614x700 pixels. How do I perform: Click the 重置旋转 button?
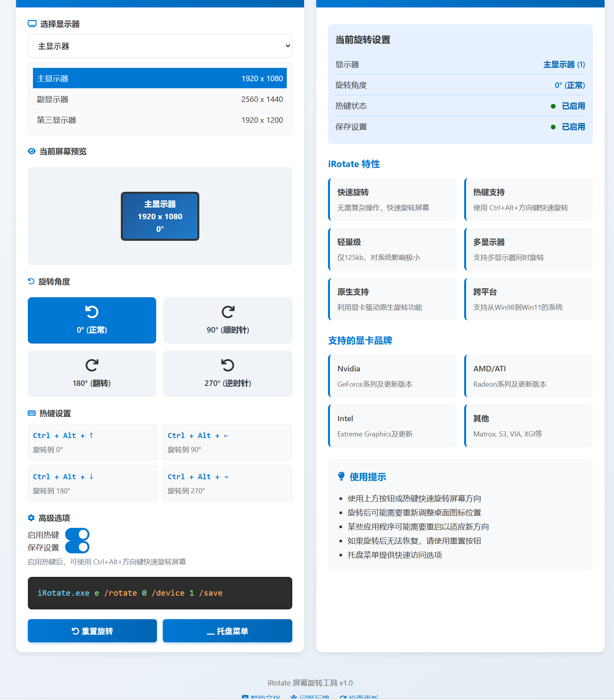pos(92,631)
